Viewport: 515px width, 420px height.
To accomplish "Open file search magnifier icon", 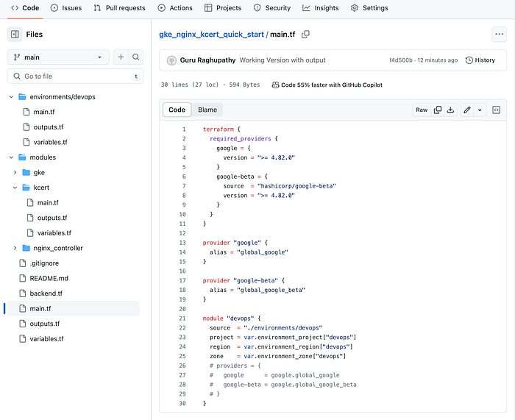I will (135, 57).
